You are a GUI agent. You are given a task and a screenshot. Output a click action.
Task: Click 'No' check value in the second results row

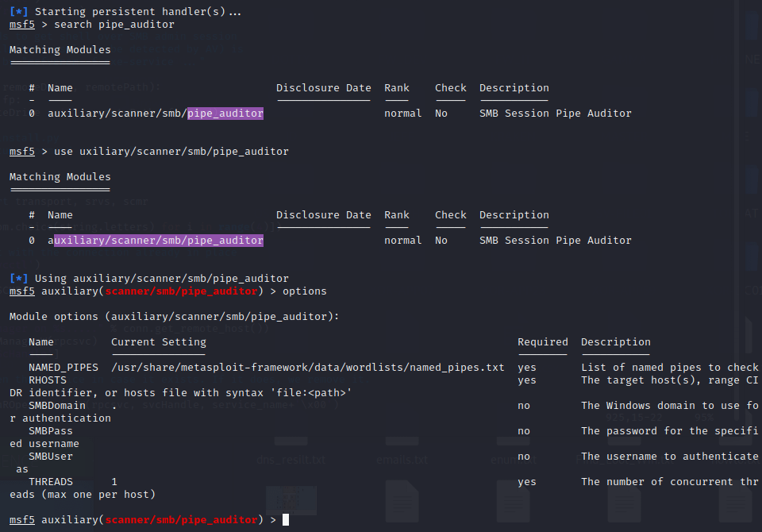441,241
